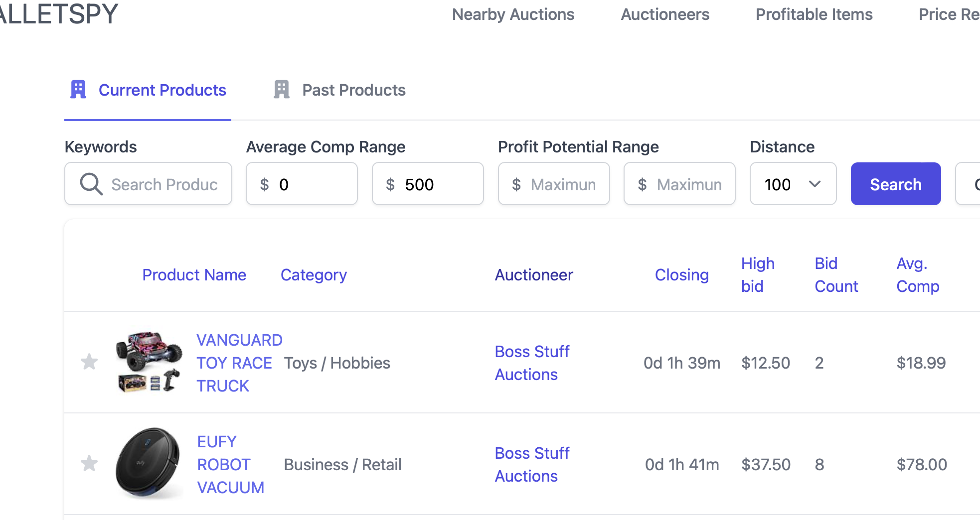Click the toy race truck thumbnail image
Viewport: 980px width, 520px height.
149,362
